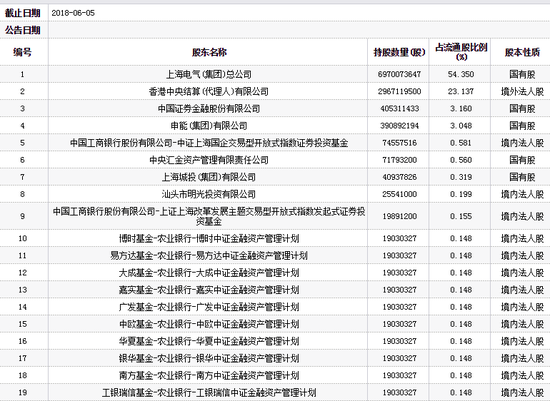Click share count 40937826

399,177
